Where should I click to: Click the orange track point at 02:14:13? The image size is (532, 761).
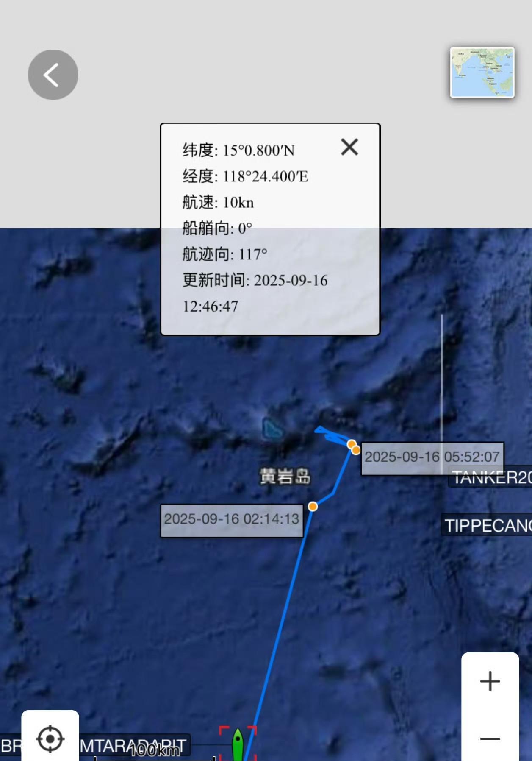(x=313, y=506)
